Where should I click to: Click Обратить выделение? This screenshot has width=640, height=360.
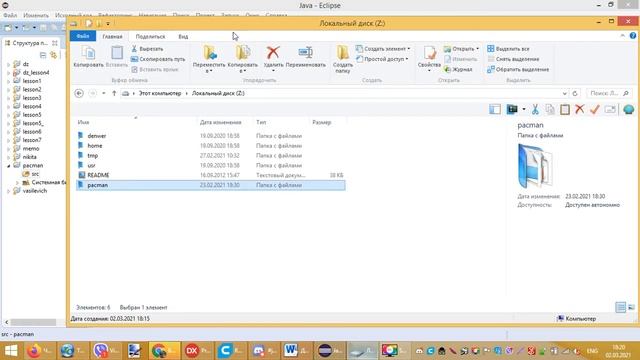518,69
